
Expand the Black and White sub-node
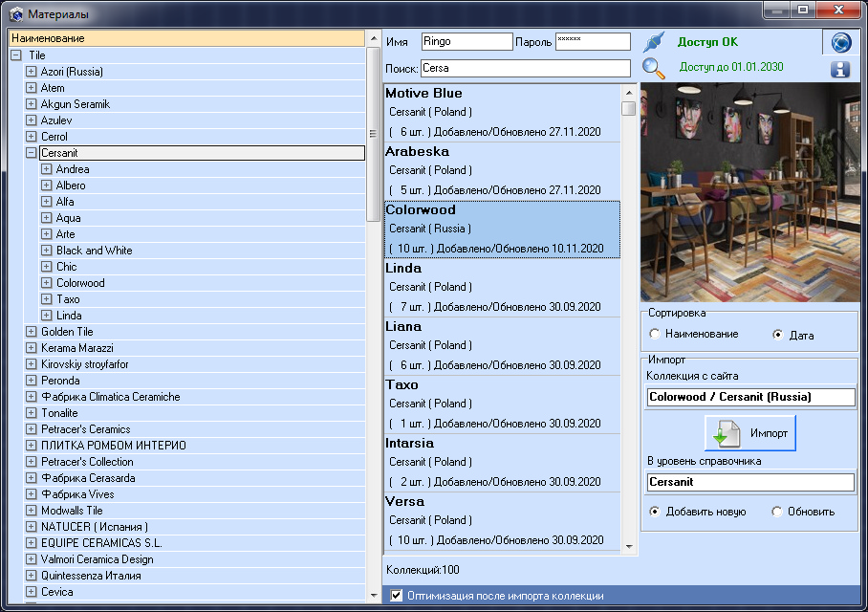click(x=47, y=251)
